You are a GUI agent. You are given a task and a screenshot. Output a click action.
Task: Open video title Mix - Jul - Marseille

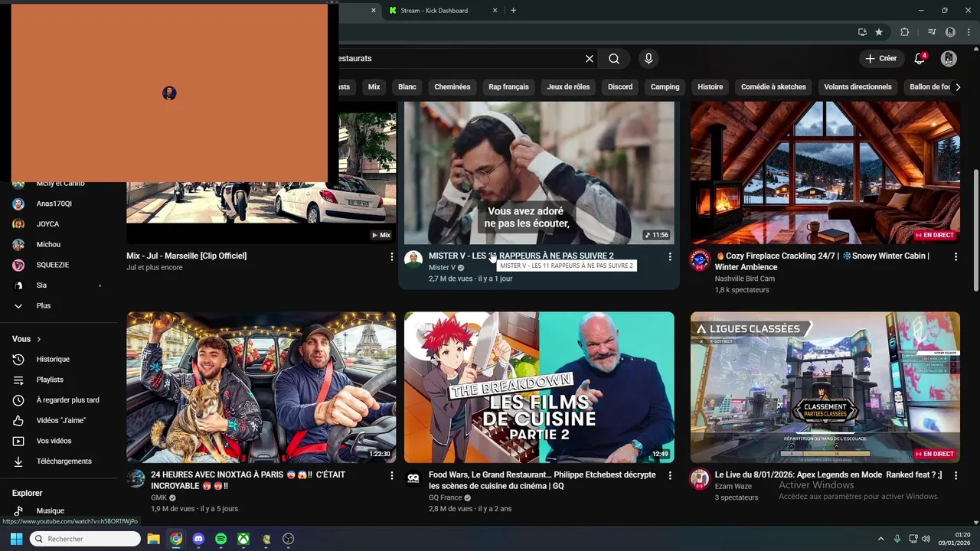tap(187, 256)
